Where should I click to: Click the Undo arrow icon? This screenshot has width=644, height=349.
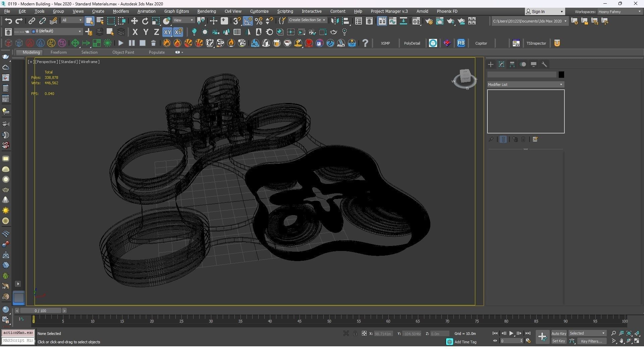[x=8, y=21]
